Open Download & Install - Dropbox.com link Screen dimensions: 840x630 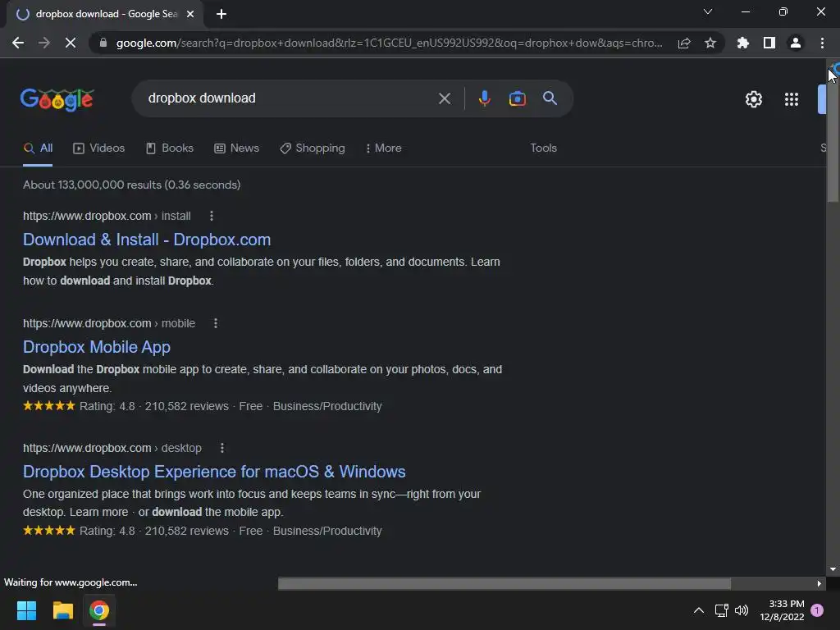click(x=147, y=240)
